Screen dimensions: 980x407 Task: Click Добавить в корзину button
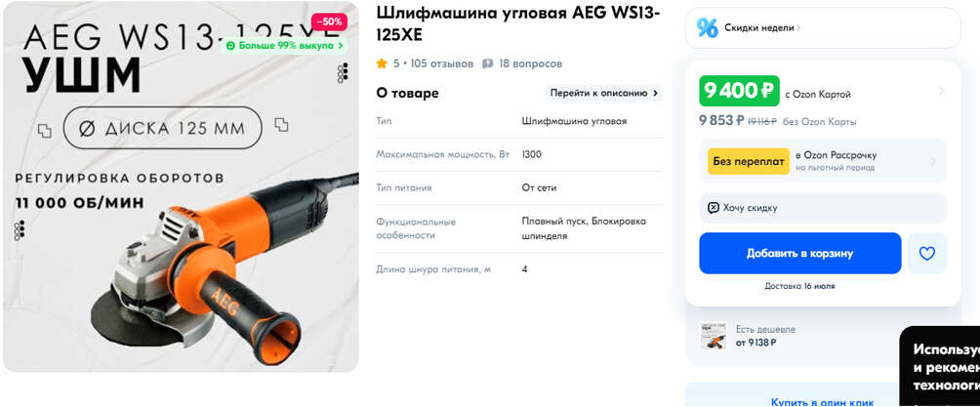point(800,253)
